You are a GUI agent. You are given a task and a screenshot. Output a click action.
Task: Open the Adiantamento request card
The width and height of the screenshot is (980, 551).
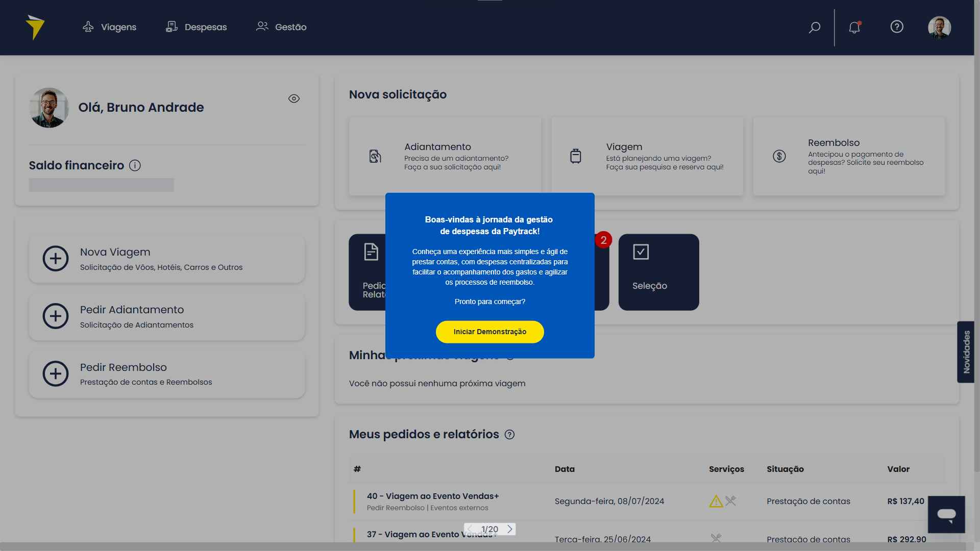click(x=445, y=156)
